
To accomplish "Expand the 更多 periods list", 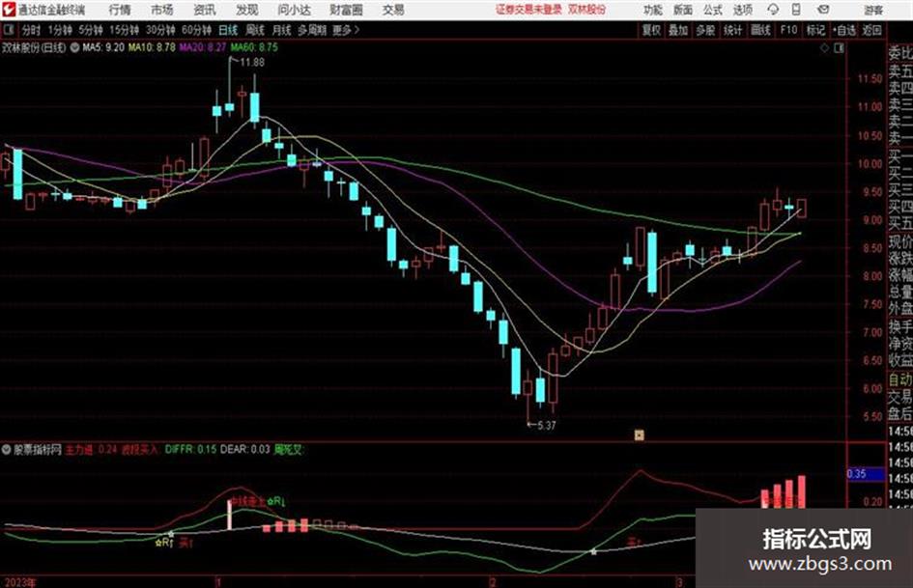I will click(x=346, y=30).
